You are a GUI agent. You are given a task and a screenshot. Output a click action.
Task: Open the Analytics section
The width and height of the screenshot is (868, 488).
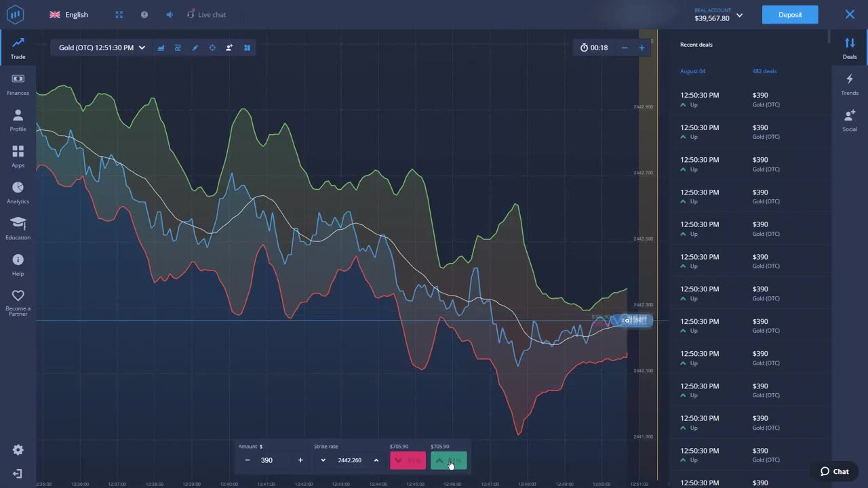click(18, 192)
